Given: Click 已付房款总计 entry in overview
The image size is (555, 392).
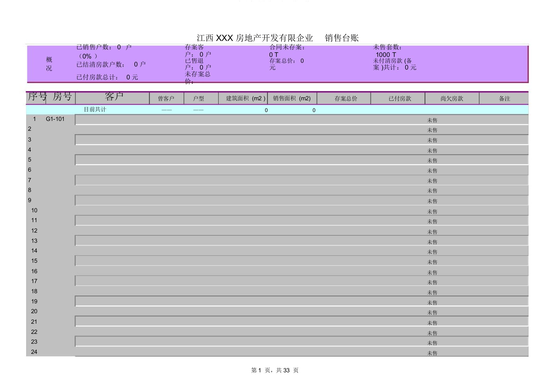Looking at the screenshot, I should coord(107,77).
